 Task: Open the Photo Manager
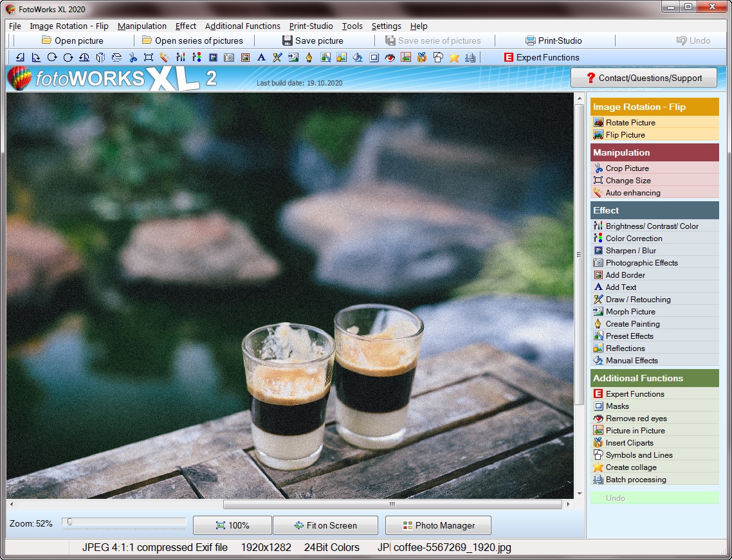point(438,525)
